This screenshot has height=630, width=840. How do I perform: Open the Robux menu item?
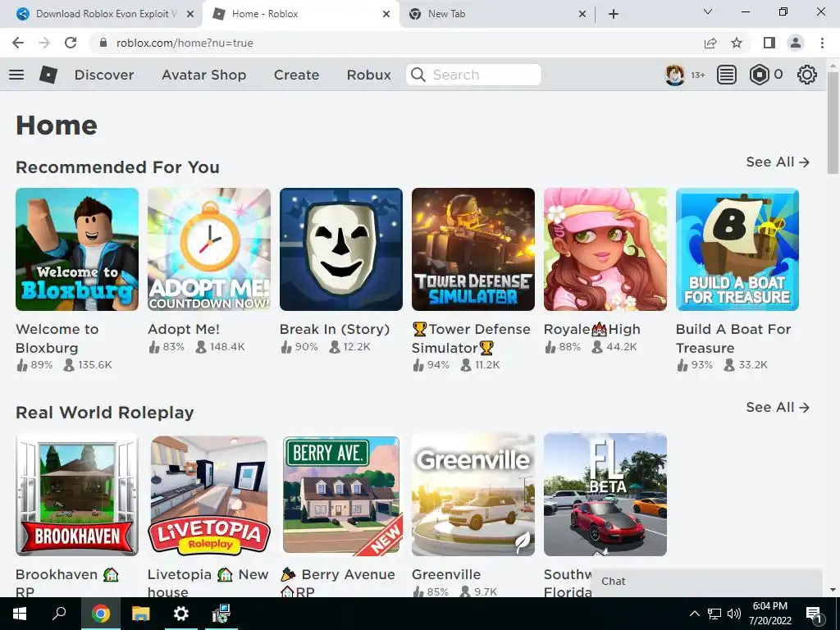pos(368,75)
